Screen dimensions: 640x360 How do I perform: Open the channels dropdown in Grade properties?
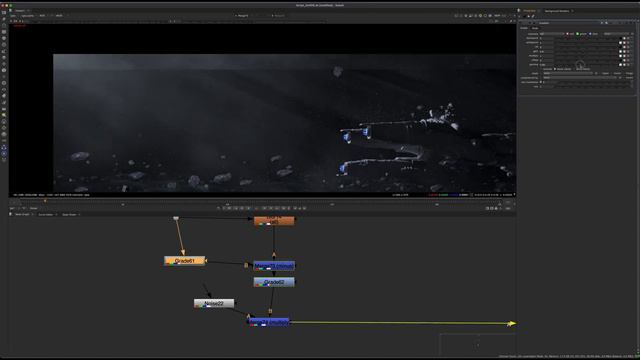552,34
